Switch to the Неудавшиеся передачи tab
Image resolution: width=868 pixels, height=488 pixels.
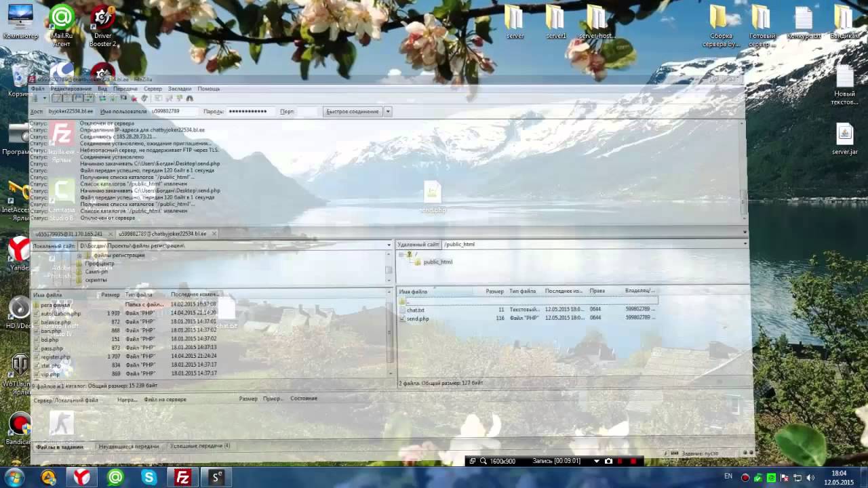128,447
